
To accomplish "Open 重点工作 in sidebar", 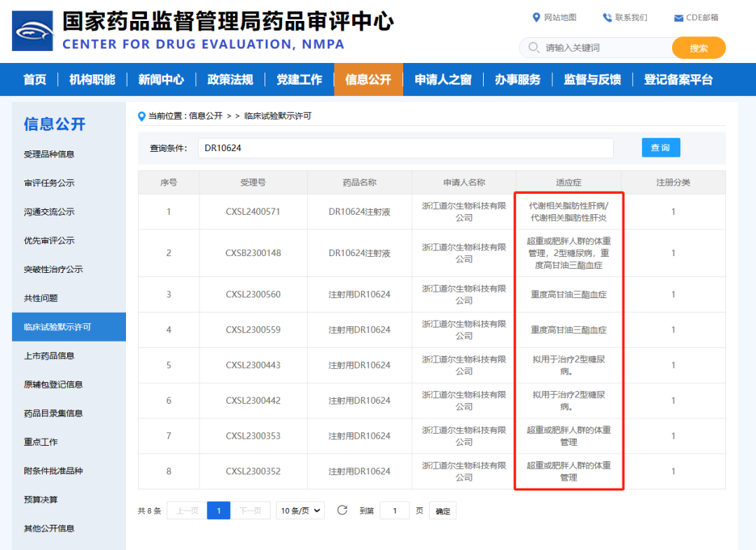I will tap(41, 442).
